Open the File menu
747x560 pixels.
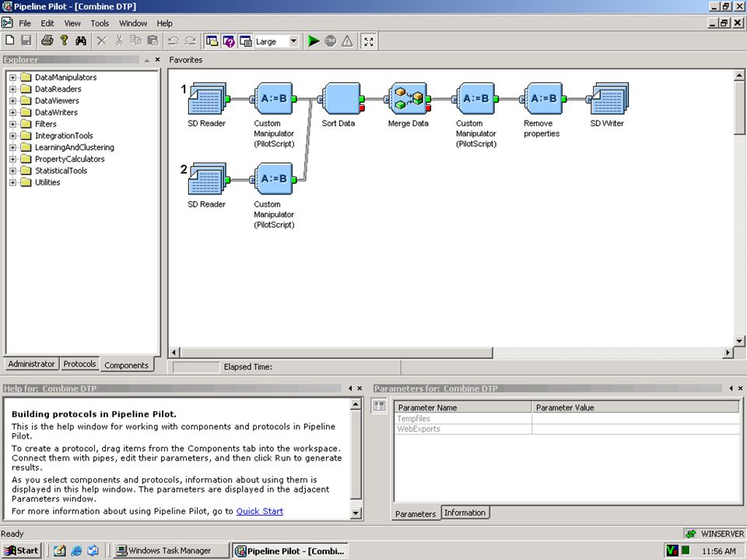click(25, 23)
